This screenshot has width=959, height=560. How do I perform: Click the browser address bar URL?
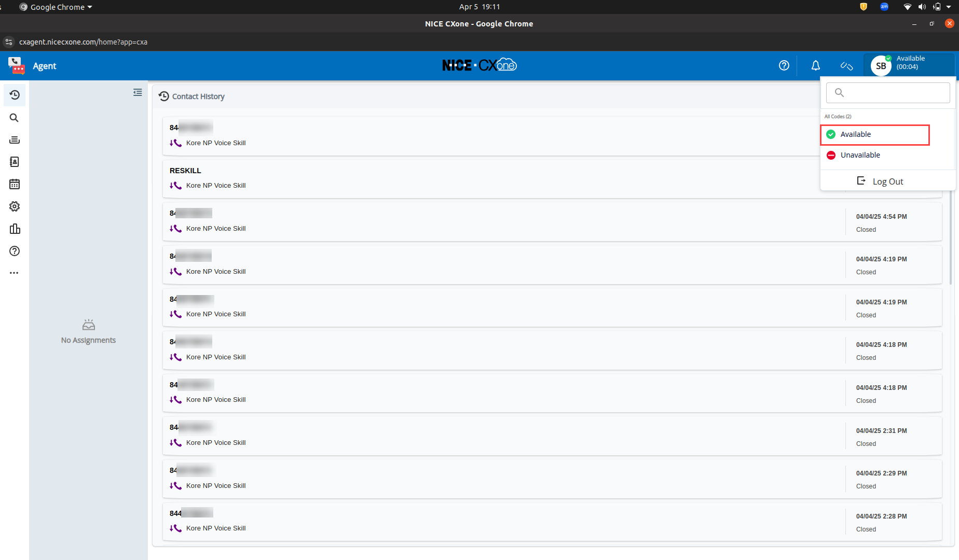pyautogui.click(x=83, y=42)
